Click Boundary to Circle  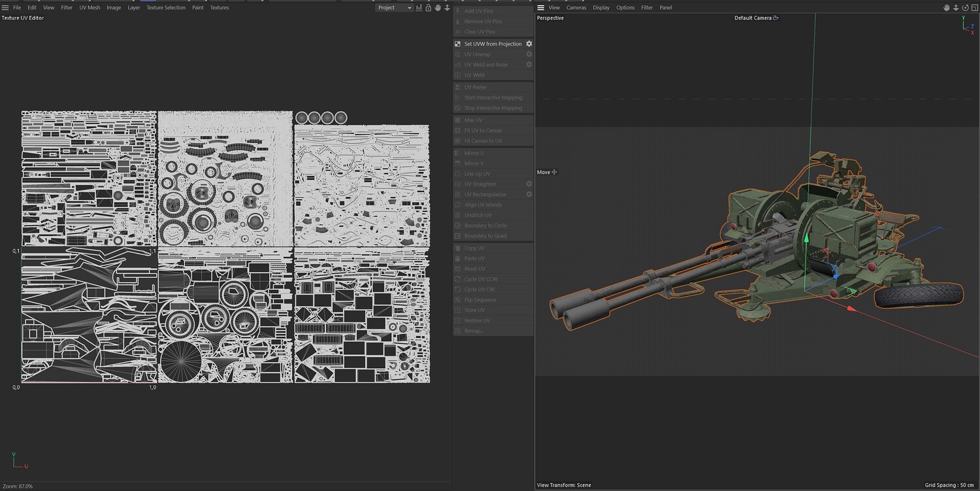(x=493, y=226)
